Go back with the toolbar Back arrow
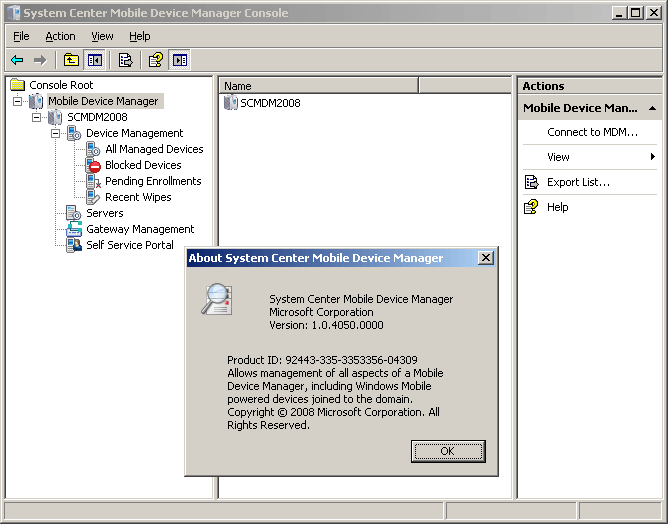 click(17, 60)
